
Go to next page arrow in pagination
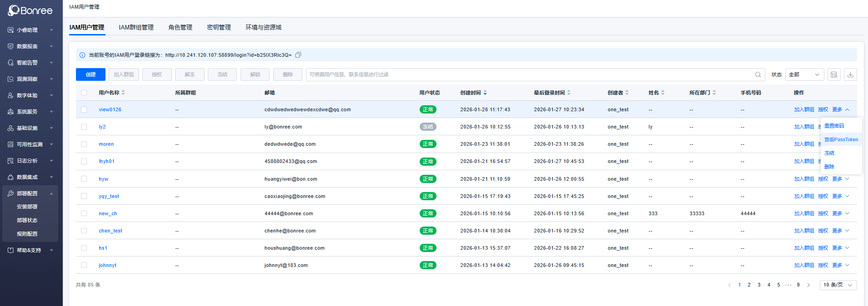(808, 285)
